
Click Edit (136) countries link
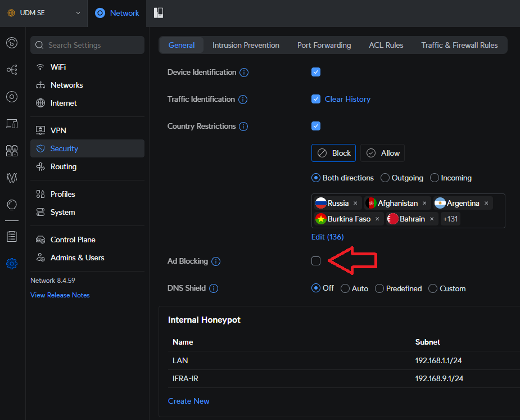(327, 237)
